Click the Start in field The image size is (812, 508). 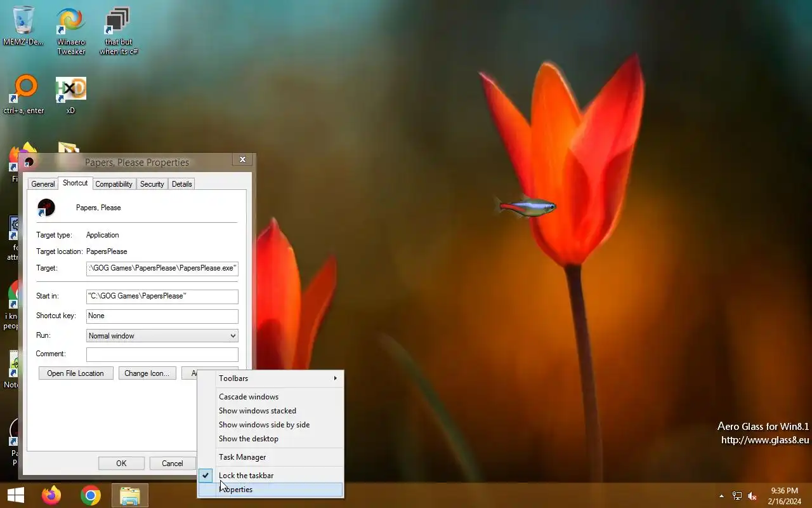coord(162,297)
